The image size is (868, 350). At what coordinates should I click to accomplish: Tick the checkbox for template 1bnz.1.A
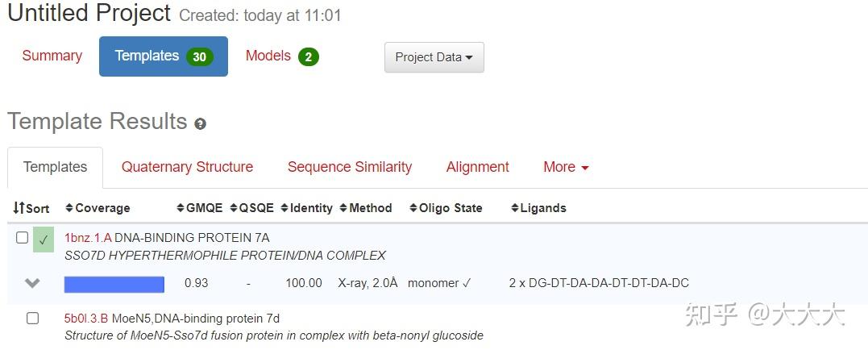point(22,238)
